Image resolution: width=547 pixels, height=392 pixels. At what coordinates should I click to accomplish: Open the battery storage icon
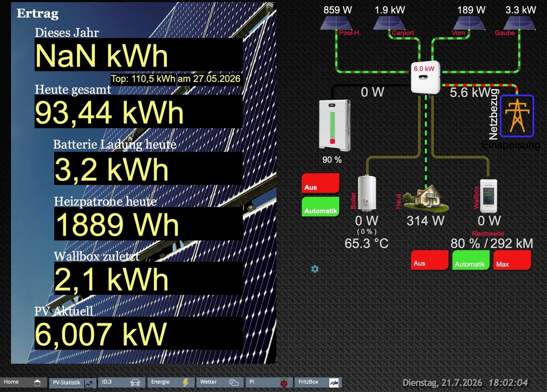(335, 125)
